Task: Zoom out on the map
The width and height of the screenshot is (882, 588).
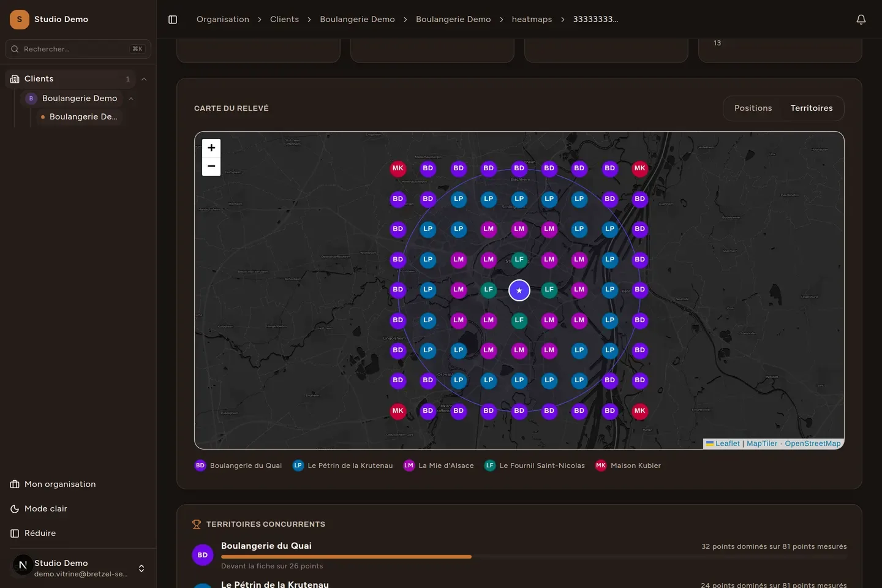Action: (x=211, y=166)
